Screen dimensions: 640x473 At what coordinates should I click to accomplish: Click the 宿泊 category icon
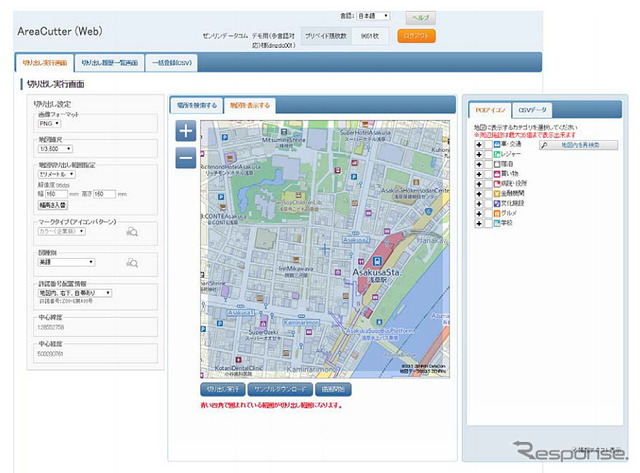coord(497,164)
